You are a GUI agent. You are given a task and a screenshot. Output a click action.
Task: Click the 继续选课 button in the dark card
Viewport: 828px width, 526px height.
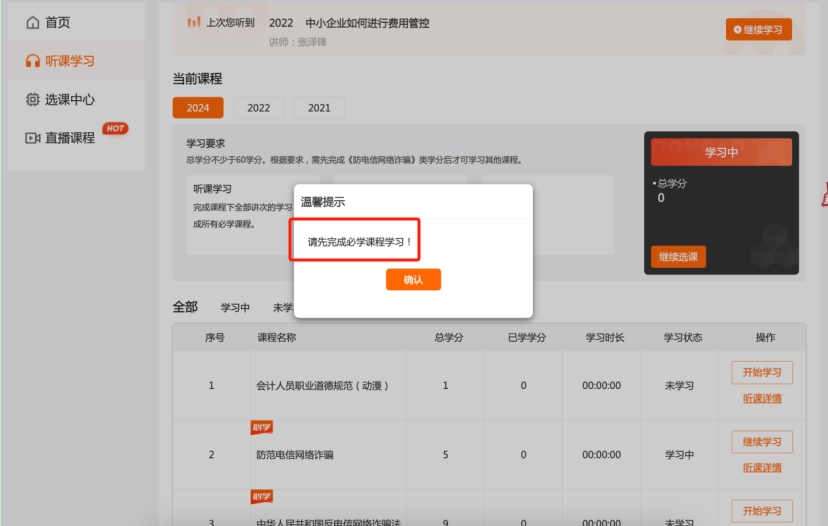pos(678,257)
